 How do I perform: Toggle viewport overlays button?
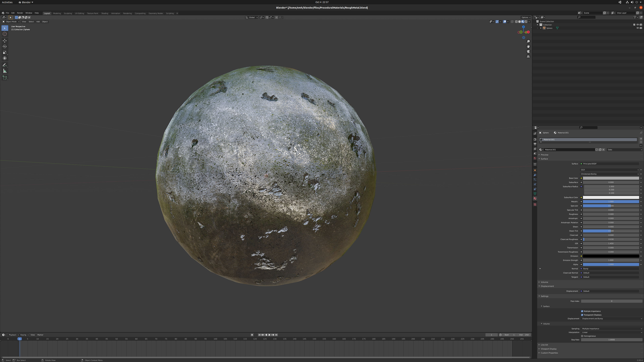[505, 22]
